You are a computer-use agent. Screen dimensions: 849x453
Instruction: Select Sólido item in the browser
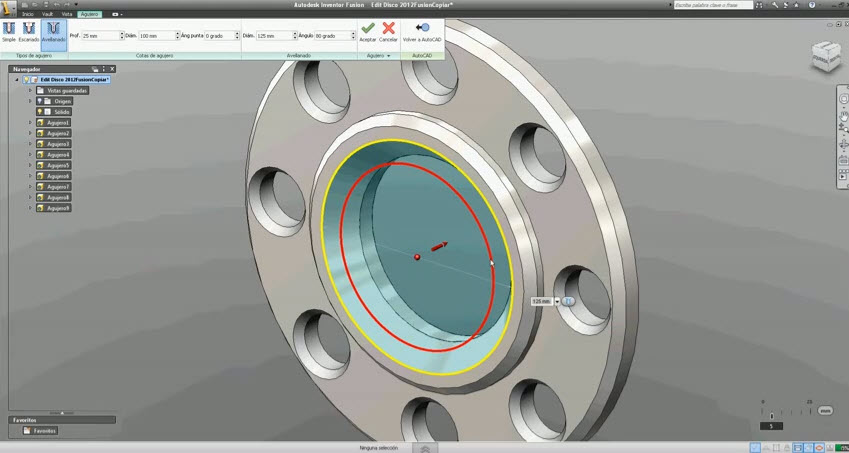(54, 111)
